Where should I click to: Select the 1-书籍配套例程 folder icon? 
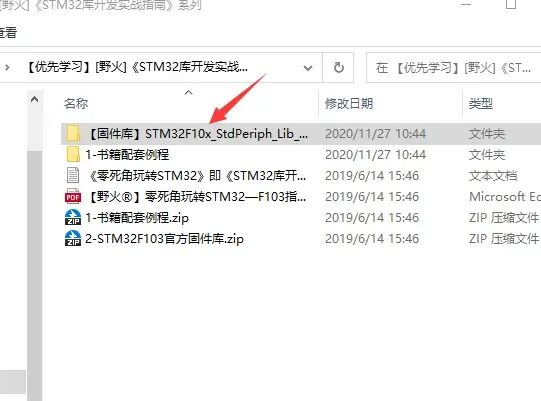tap(73, 154)
